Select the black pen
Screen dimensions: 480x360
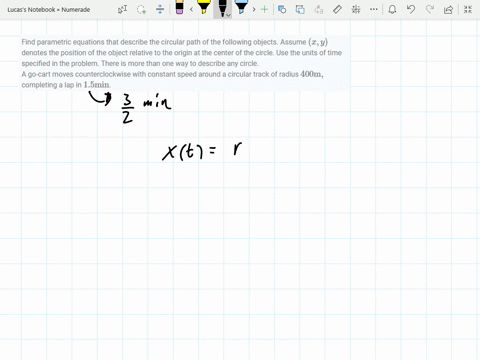pyautogui.click(x=222, y=8)
